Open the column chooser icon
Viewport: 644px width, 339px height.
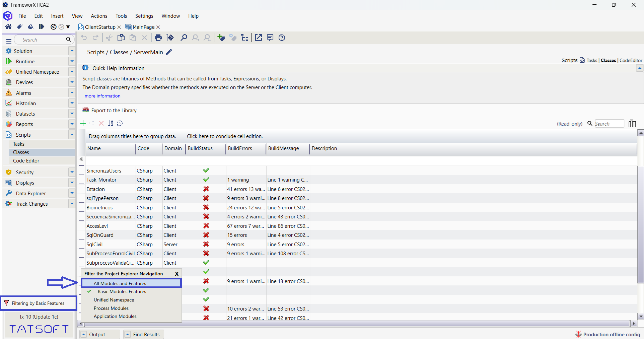(x=632, y=124)
